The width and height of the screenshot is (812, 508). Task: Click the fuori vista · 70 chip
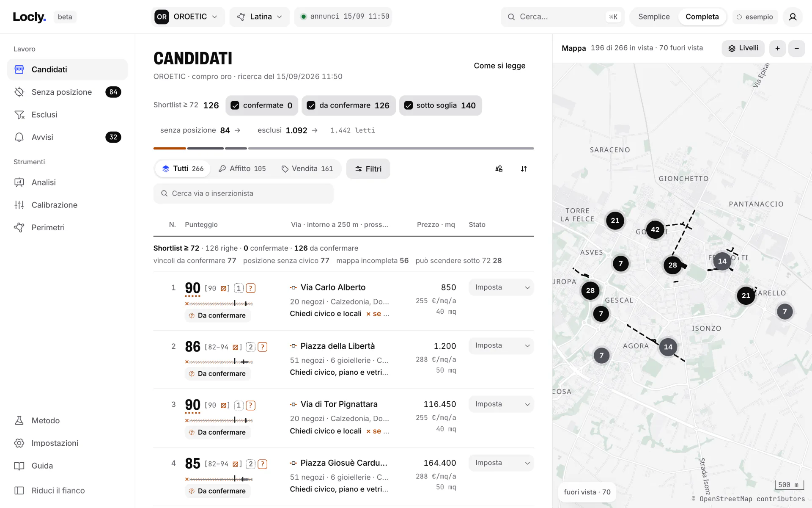[x=587, y=492]
